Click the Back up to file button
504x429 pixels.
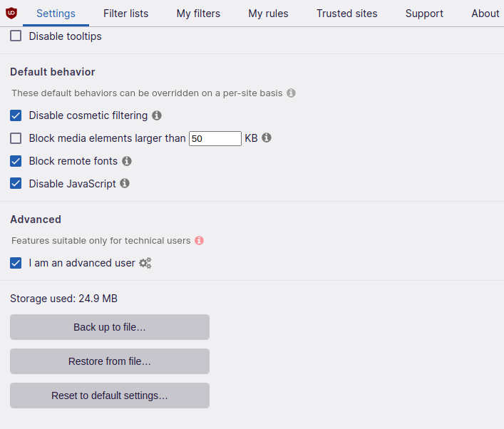(x=110, y=327)
